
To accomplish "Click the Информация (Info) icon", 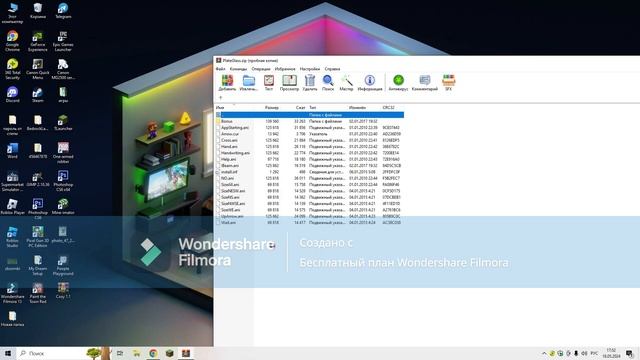I will click(x=370, y=82).
